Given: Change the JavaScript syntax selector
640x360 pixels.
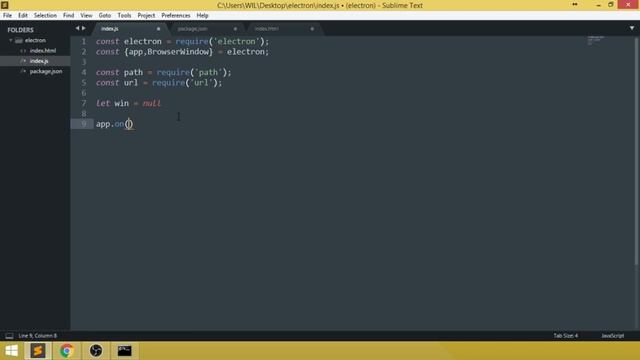Looking at the screenshot, I should [613, 336].
